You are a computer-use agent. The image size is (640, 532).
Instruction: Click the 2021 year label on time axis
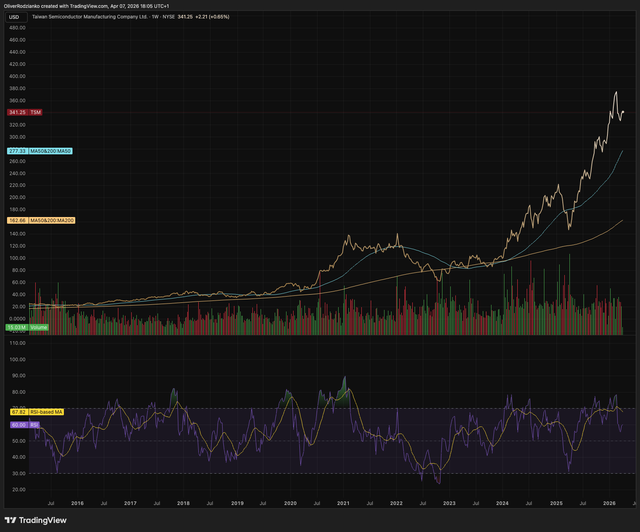343,503
